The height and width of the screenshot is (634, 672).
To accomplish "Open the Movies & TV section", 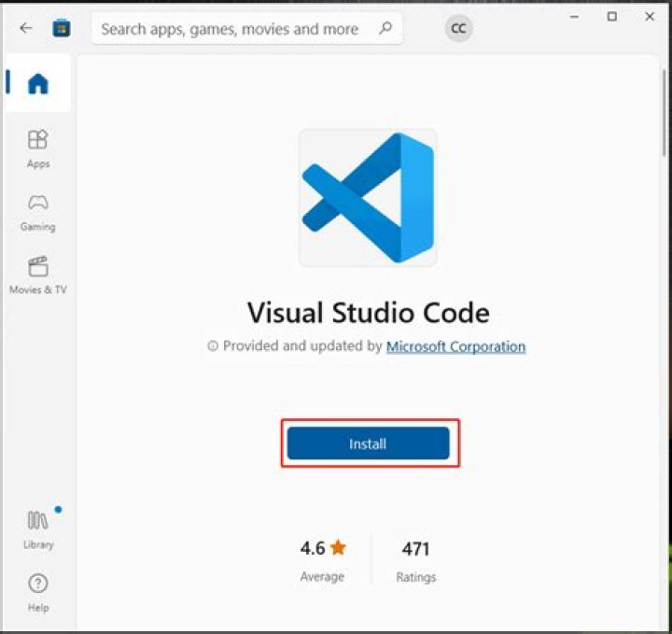I will (x=38, y=275).
